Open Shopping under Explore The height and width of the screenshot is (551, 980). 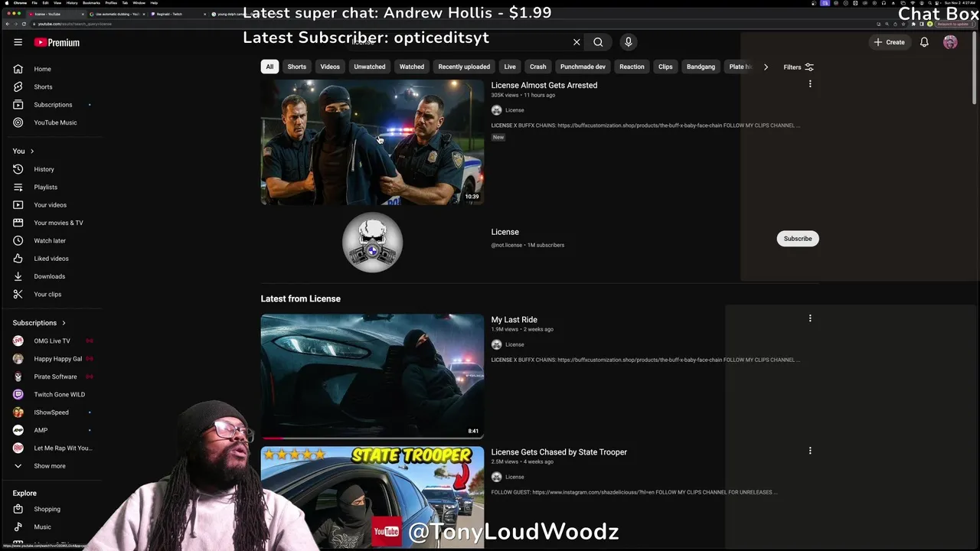point(51,509)
